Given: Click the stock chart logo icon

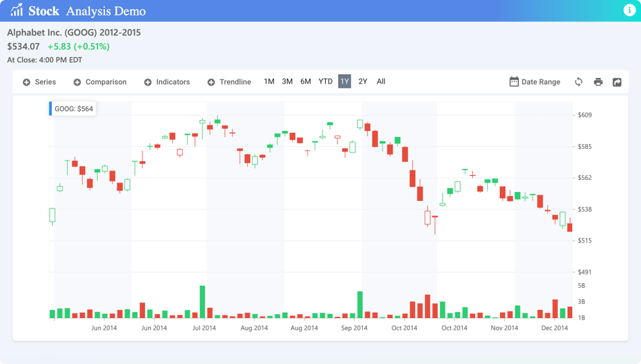Looking at the screenshot, I should click(16, 10).
